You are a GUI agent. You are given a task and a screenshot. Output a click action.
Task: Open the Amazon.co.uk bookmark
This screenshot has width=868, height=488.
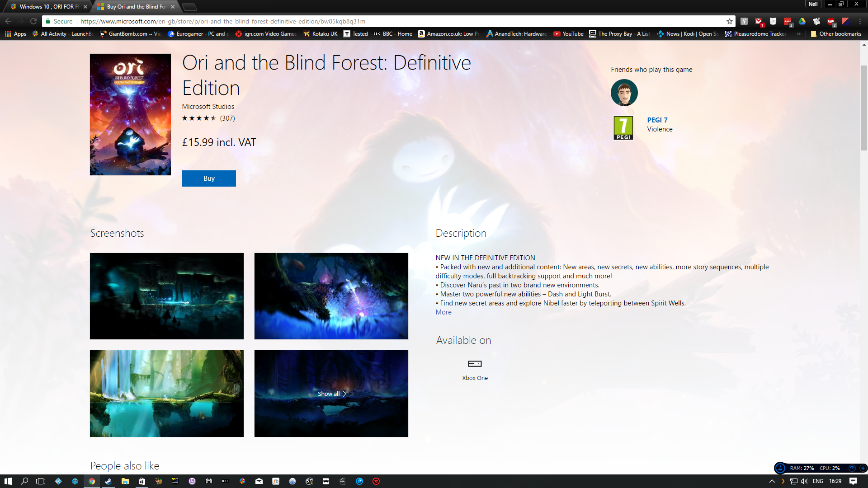(x=448, y=34)
